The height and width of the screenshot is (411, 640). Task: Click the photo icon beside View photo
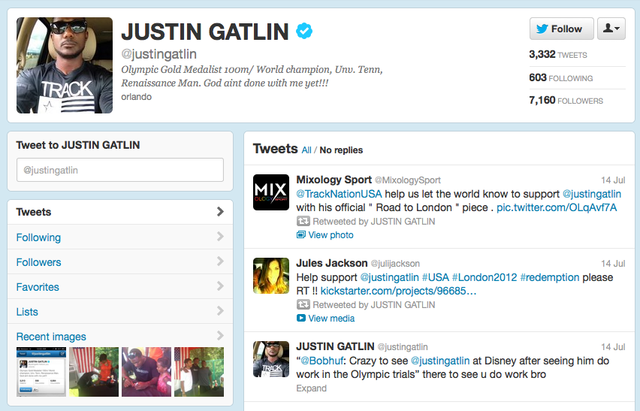[301, 235]
